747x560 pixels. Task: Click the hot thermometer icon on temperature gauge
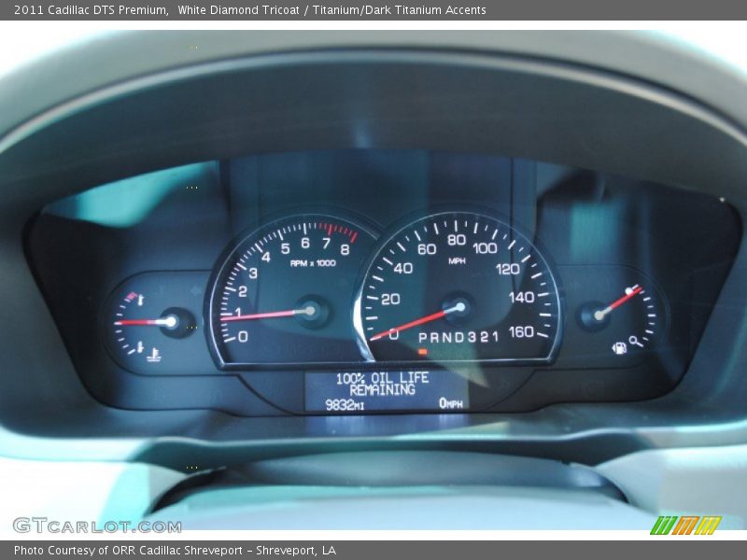pyautogui.click(x=141, y=300)
